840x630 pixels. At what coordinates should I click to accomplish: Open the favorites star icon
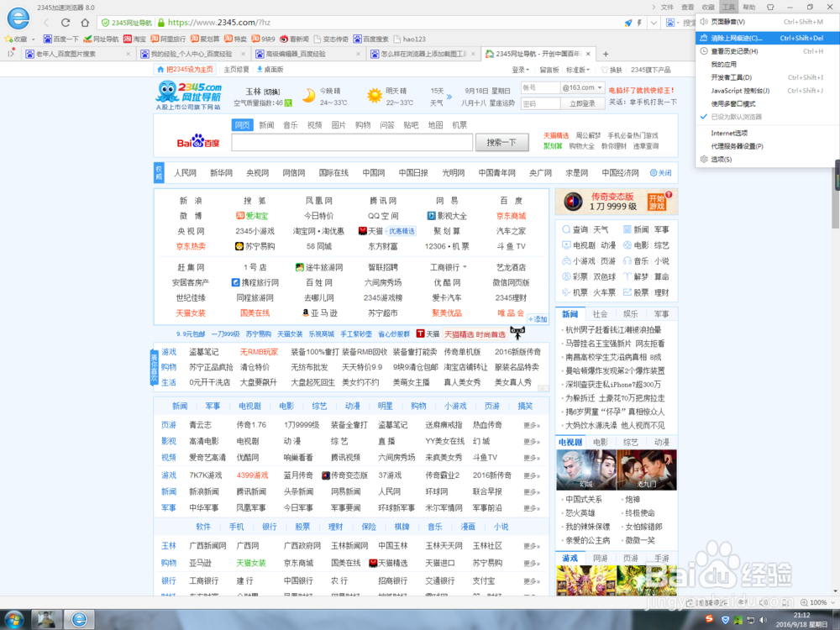click(8, 39)
